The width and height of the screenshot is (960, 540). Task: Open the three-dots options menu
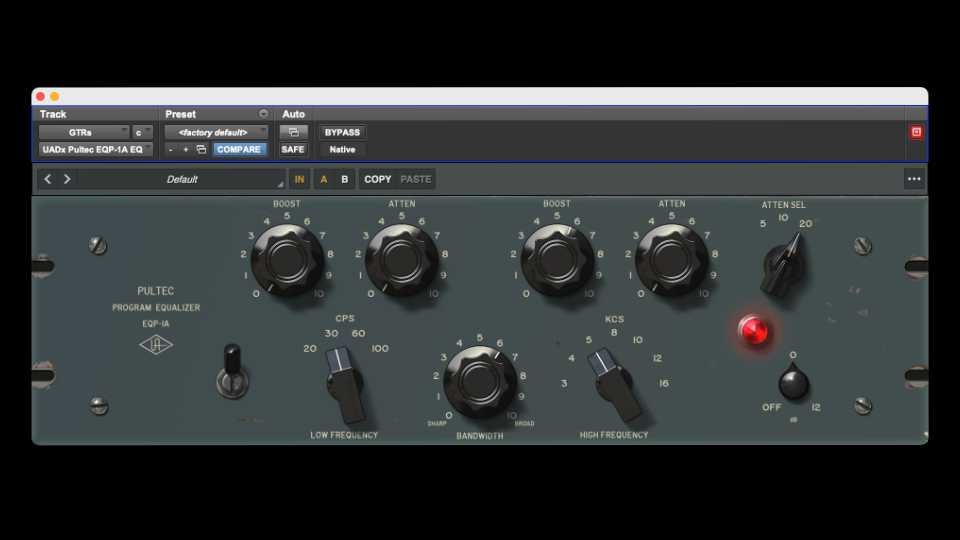tap(914, 179)
